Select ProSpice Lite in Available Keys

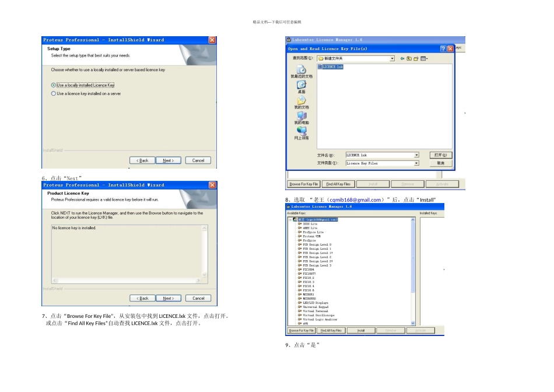[313, 232]
